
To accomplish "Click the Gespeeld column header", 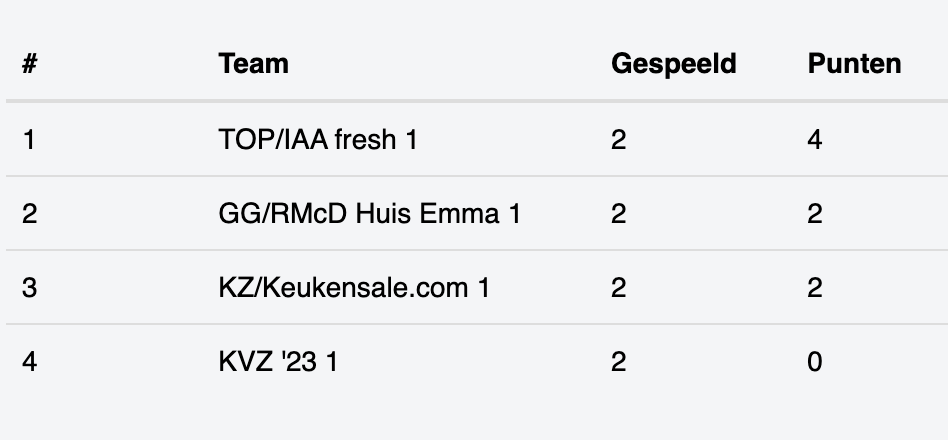I will [674, 64].
